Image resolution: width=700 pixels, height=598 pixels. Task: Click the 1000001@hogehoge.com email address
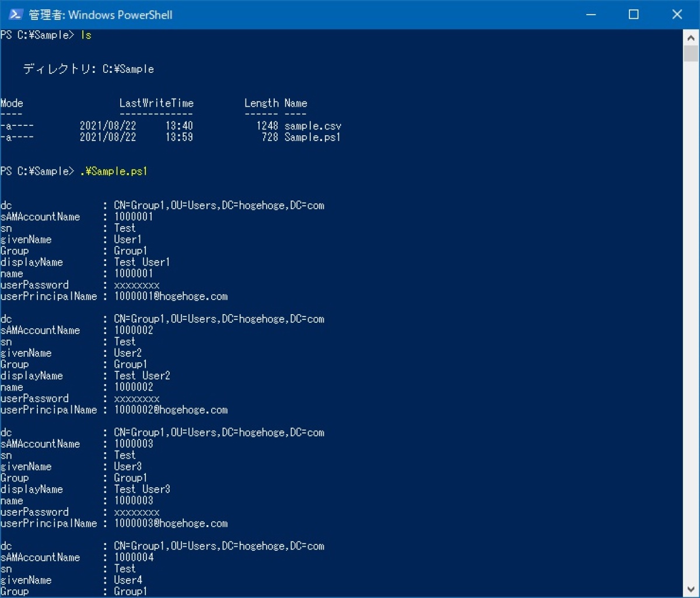171,296
